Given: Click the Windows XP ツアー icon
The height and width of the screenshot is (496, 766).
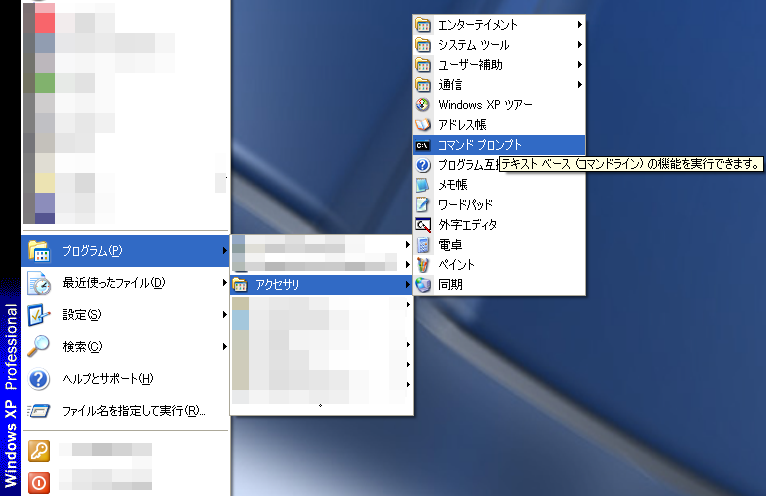Looking at the screenshot, I should 423,105.
